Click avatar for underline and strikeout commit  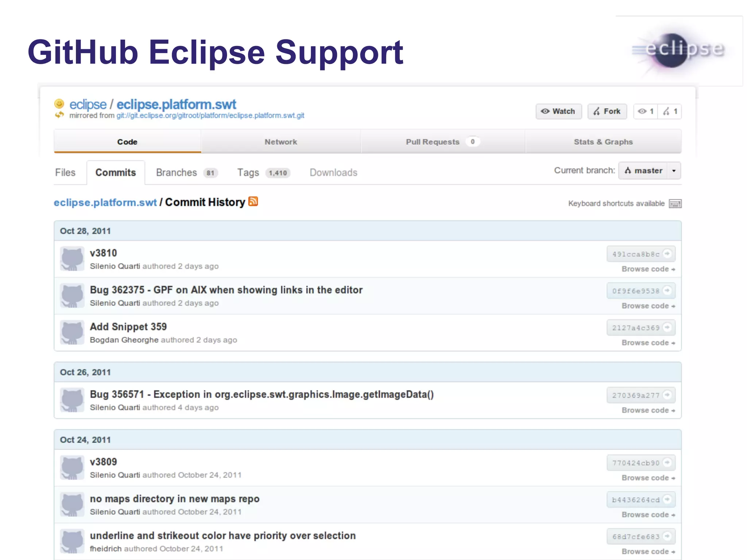click(x=72, y=541)
